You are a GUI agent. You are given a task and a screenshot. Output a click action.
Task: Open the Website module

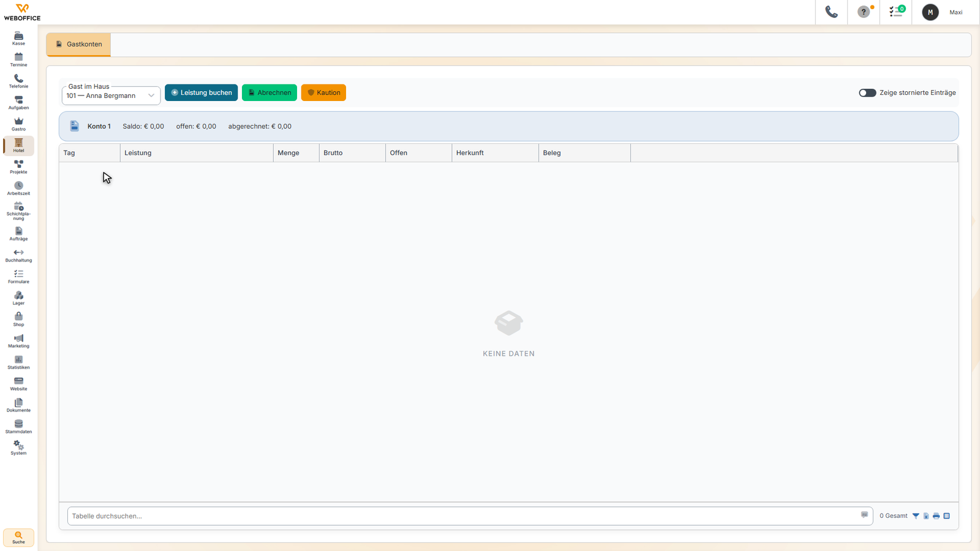pyautogui.click(x=18, y=384)
